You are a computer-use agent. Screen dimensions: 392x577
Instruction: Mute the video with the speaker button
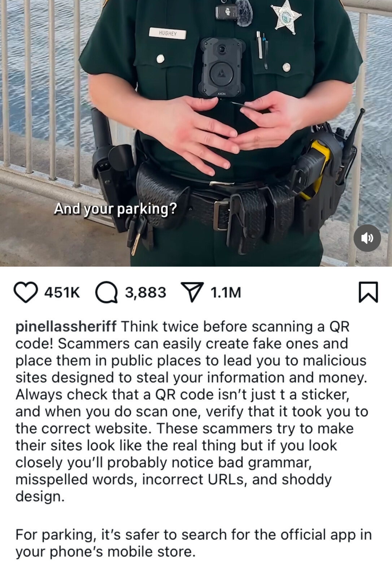[x=367, y=238]
